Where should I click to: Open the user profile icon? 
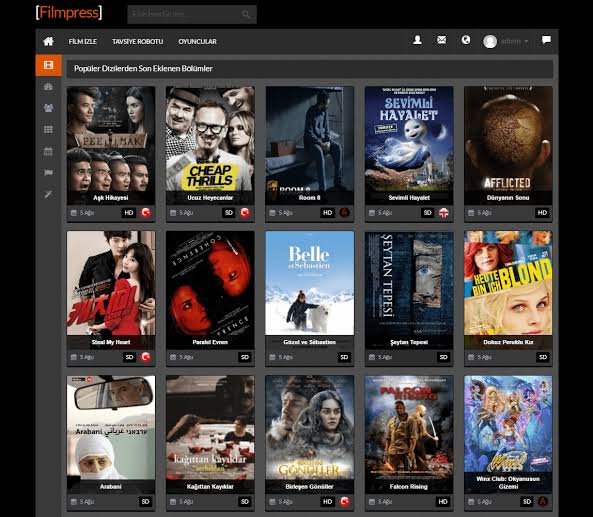point(417,40)
